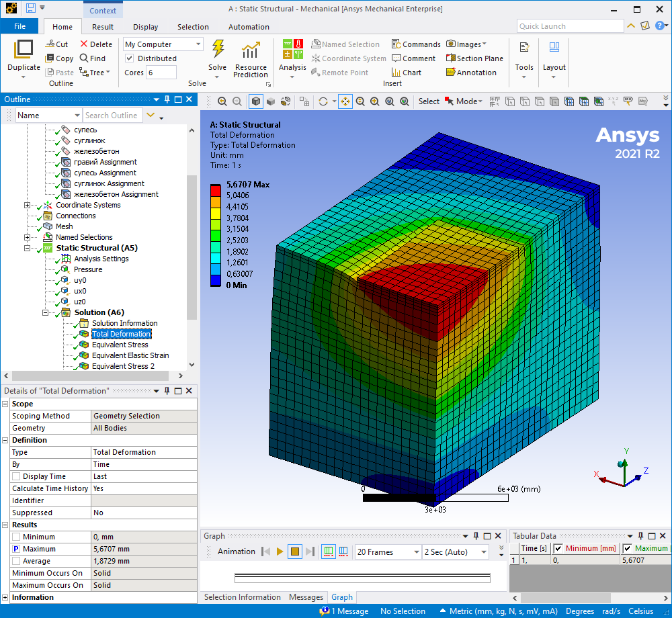Click the wireframe display icon
Screen dimensions: 672x618
point(286,101)
